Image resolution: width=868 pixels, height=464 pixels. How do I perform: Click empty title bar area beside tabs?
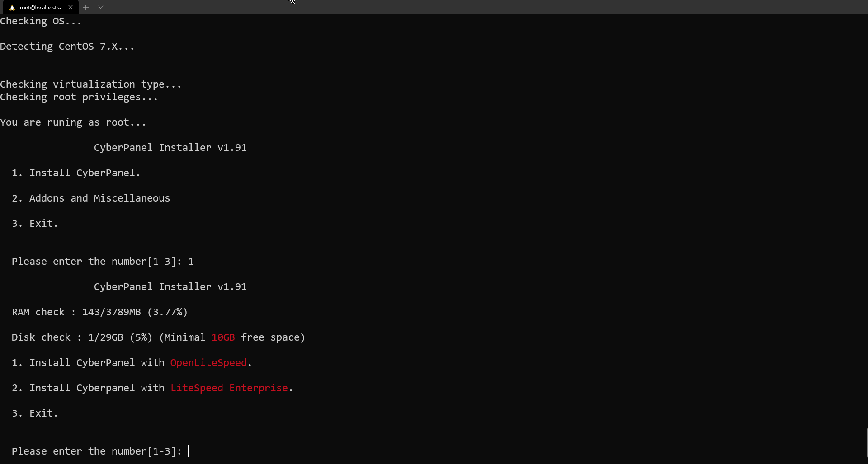click(x=452, y=7)
